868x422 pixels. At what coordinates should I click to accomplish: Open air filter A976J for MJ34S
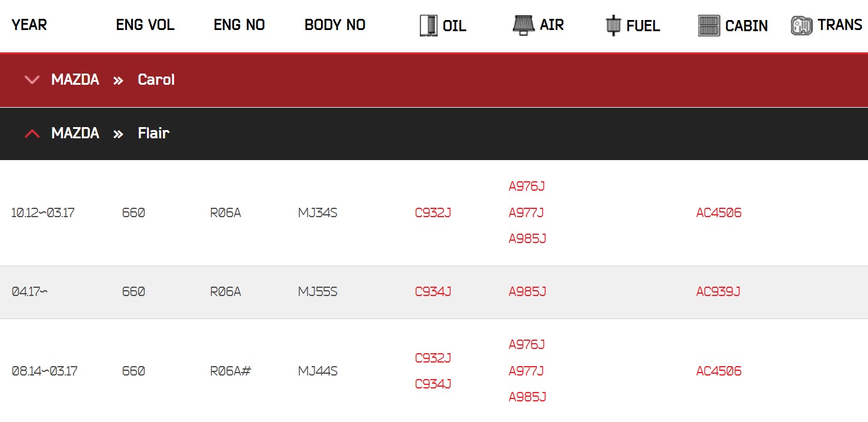(526, 187)
